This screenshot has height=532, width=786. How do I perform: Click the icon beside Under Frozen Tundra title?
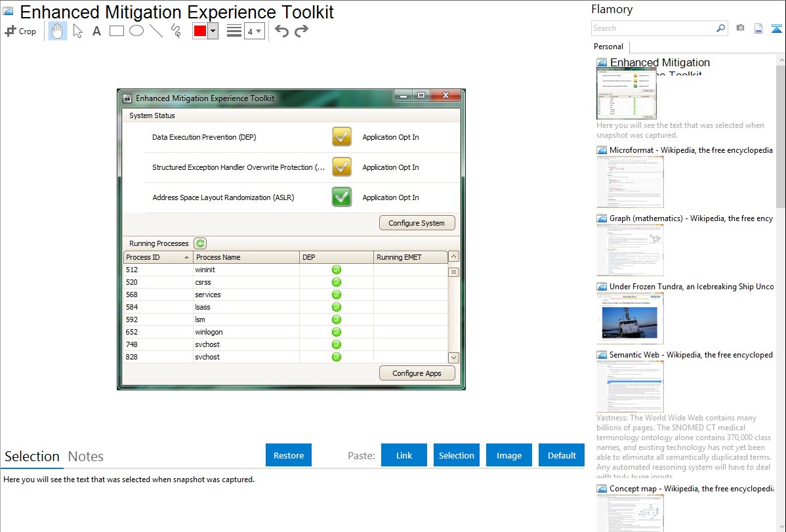click(x=602, y=287)
